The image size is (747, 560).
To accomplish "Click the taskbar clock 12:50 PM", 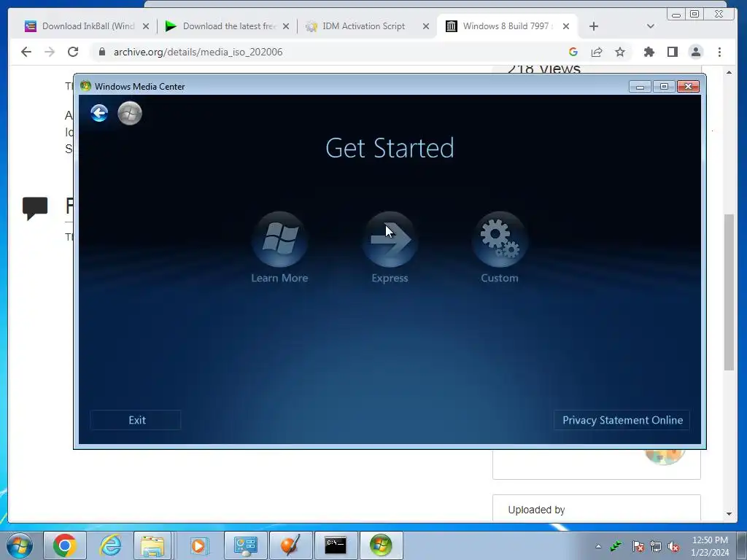I will (710, 546).
